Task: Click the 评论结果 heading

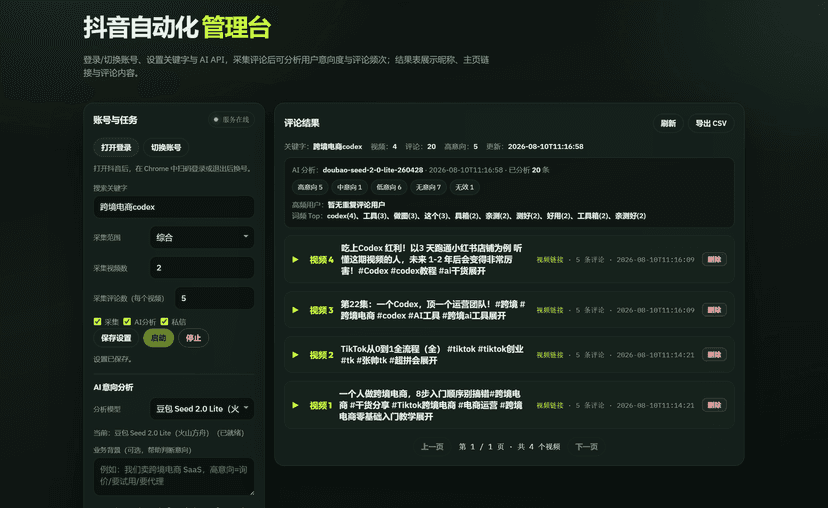Action: tap(302, 123)
